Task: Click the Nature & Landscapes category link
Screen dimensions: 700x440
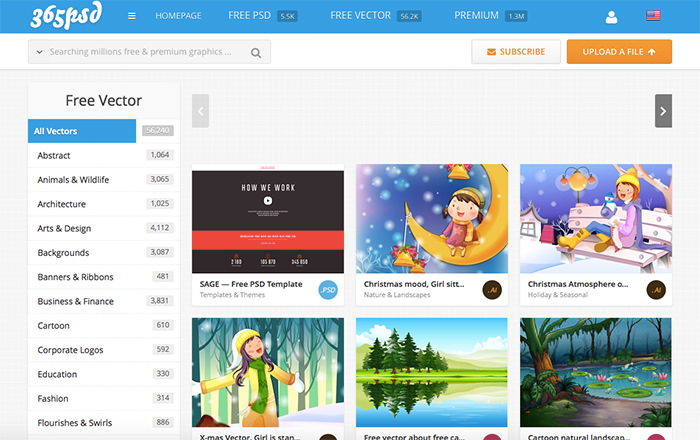Action: tap(397, 295)
